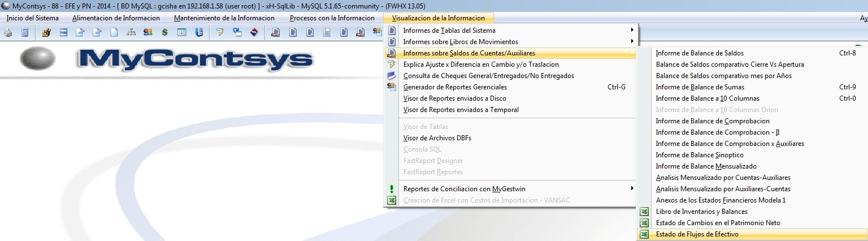The height and width of the screenshot is (241, 868).
Task: Open the calculator toolbar icon
Action: point(25,32)
